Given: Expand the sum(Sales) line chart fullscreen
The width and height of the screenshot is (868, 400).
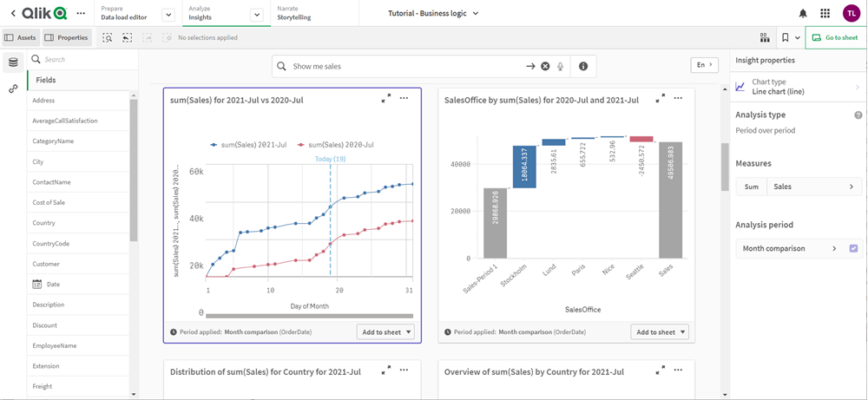Looking at the screenshot, I should pyautogui.click(x=386, y=99).
